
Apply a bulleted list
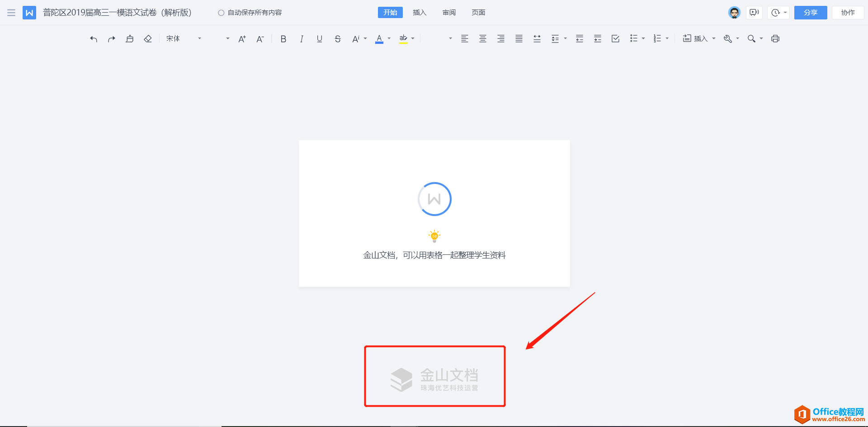coord(634,39)
